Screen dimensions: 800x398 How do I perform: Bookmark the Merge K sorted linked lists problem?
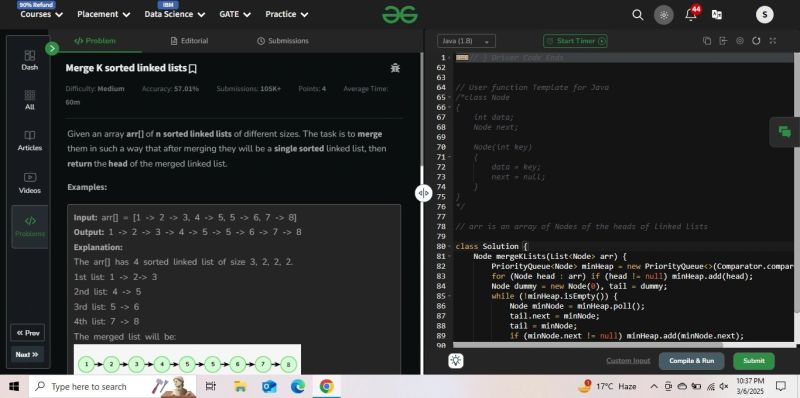coord(192,68)
